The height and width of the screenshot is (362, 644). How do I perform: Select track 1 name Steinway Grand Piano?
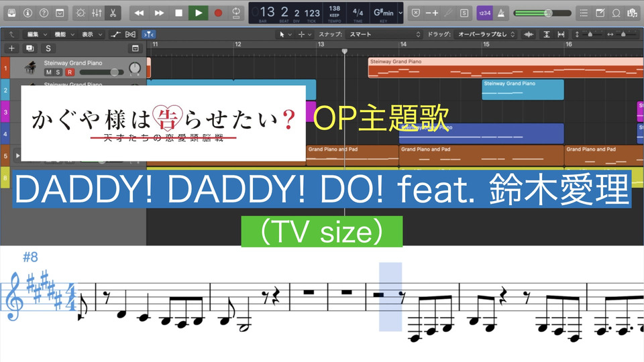point(73,63)
